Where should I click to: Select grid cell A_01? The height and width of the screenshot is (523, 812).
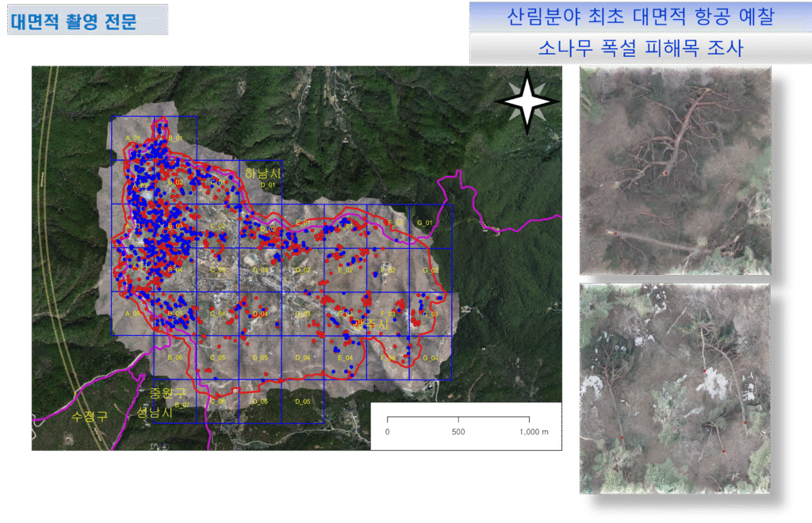132,139
